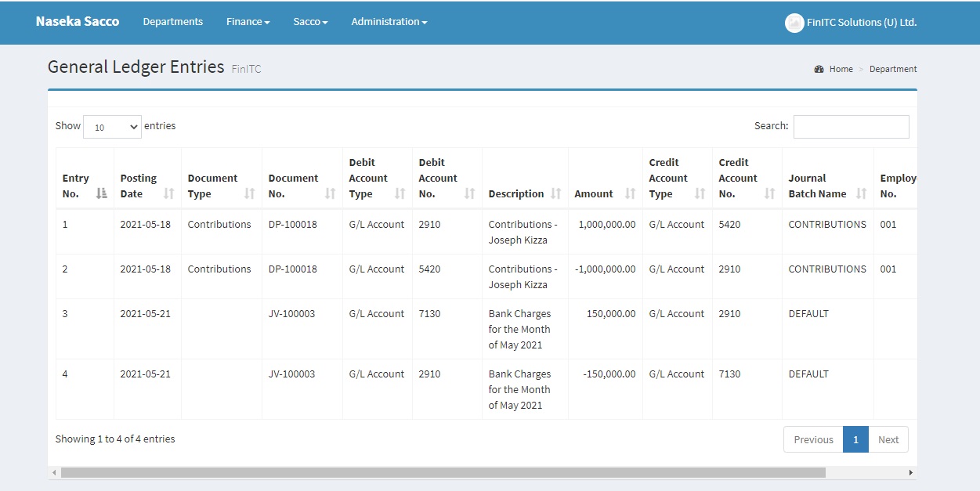Viewport: 980px width, 491px height.
Task: Click Document No. sort icon
Action: (x=330, y=193)
